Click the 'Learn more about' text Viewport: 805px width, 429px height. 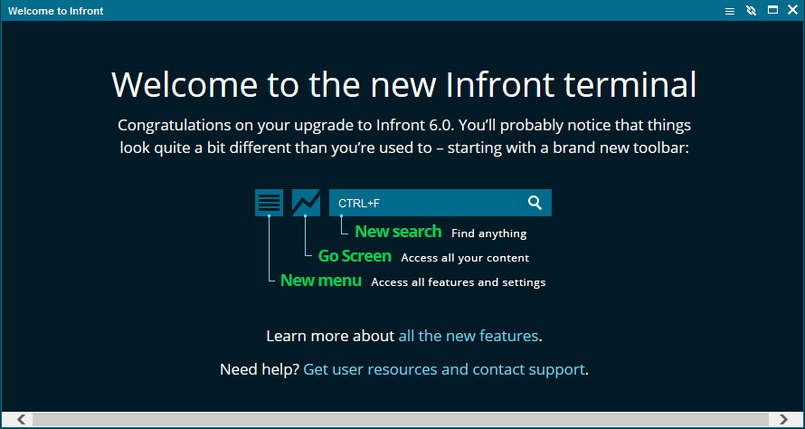(x=330, y=336)
